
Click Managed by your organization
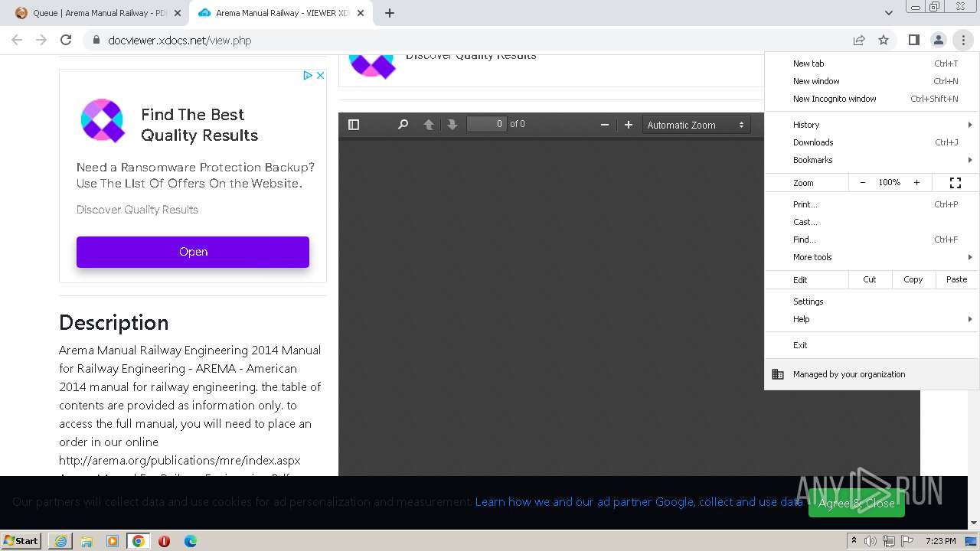coord(872,374)
